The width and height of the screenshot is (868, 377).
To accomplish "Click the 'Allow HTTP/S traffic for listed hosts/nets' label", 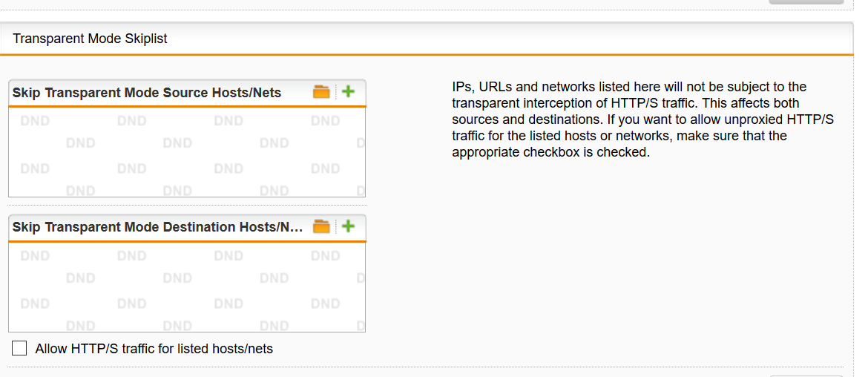I will pos(154,349).
